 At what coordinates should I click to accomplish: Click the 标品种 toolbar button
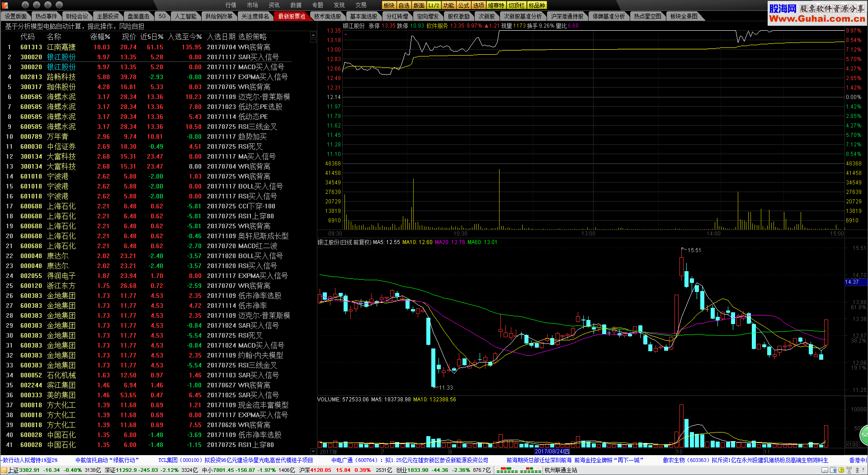537,5
